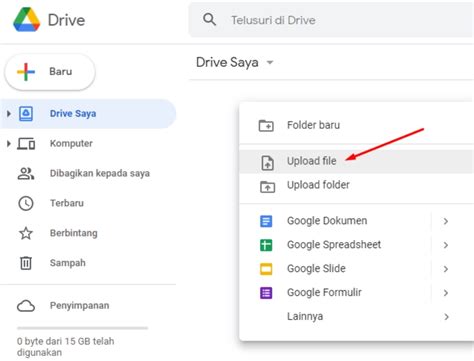Image resolution: width=474 pixels, height=361 pixels.
Task: Click the Terbaru clock icon
Action: [26, 203]
